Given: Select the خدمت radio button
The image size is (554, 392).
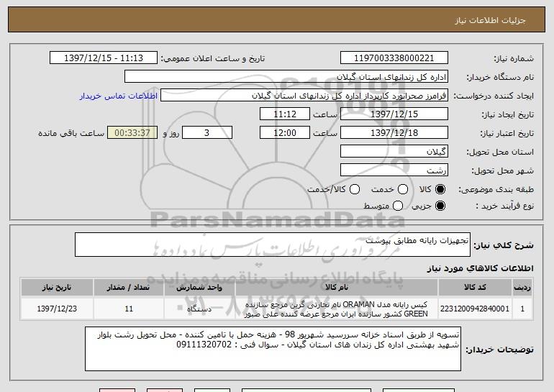Looking at the screenshot, I should [403, 189].
